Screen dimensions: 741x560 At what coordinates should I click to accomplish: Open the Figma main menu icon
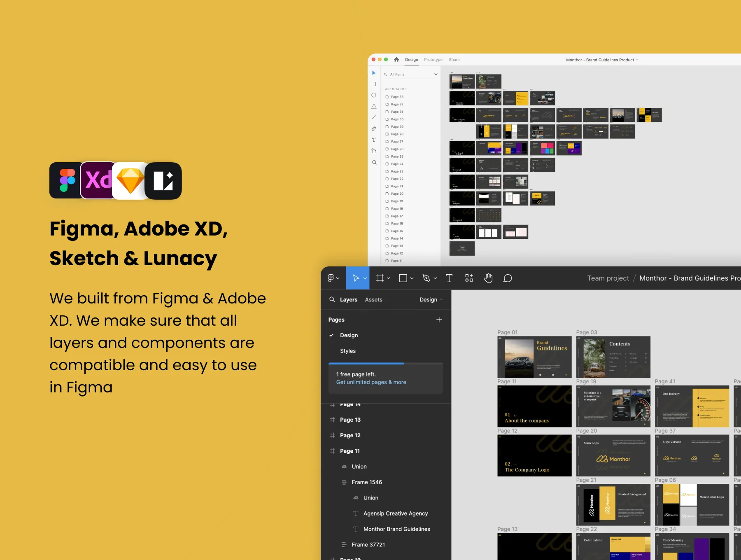click(x=331, y=278)
